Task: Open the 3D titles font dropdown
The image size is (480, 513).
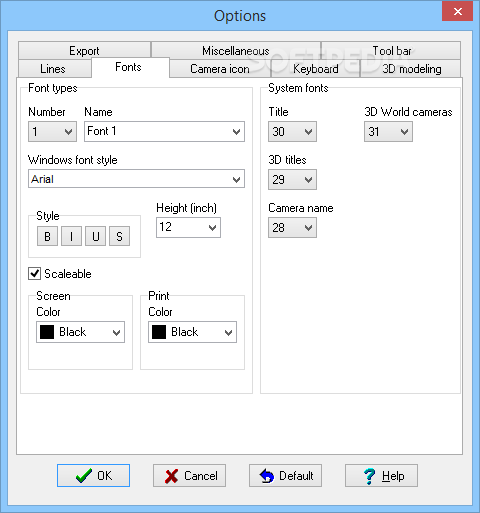Action: tap(292, 180)
